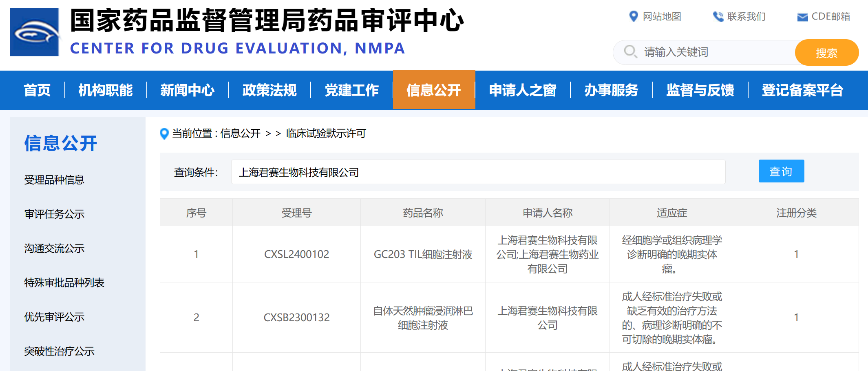The width and height of the screenshot is (868, 371).
Task: Select 审评任务公示 in sidebar
Action: click(54, 214)
